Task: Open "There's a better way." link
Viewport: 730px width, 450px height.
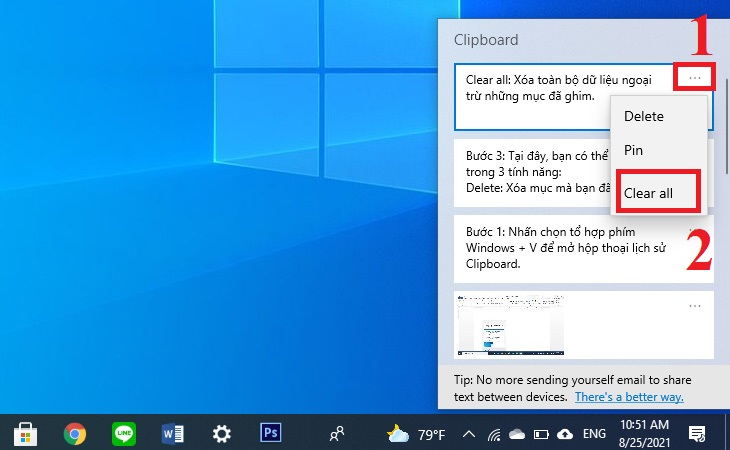Action: pos(629,397)
